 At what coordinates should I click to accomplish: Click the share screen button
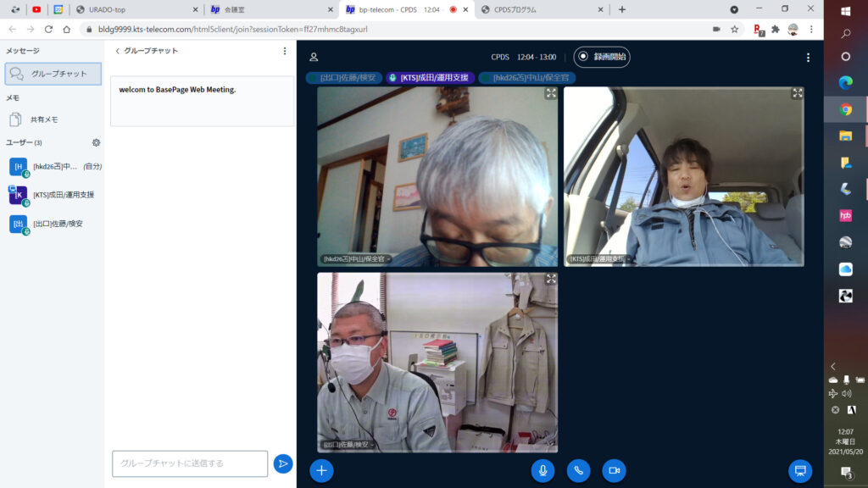[x=799, y=470]
